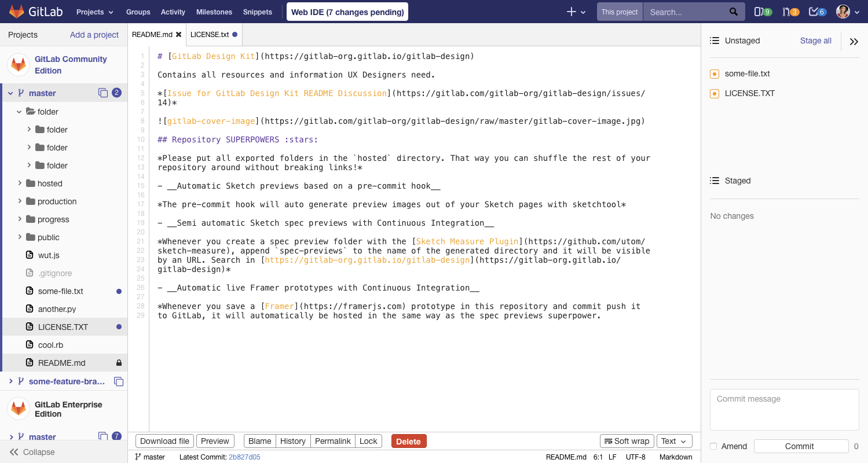Switch to the LICENSE.txt tab
The image size is (868, 463).
(210, 34)
